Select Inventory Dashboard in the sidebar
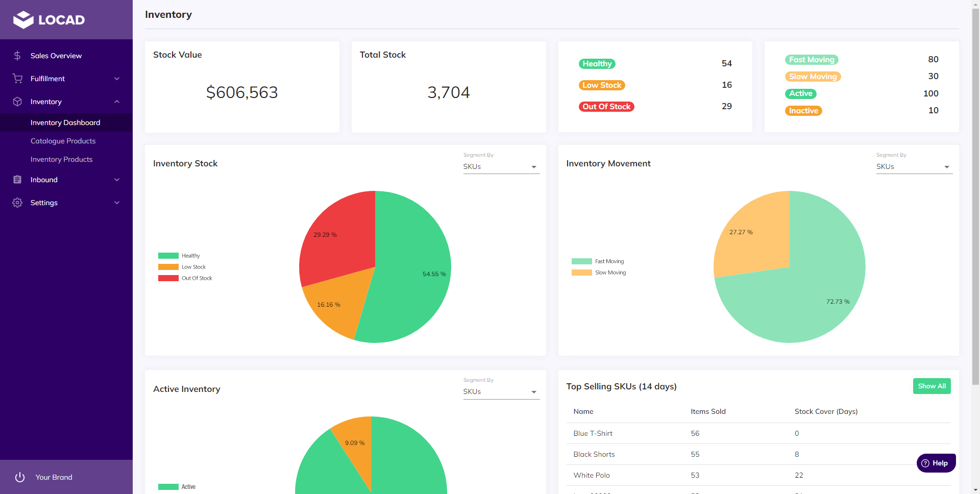This screenshot has width=980, height=494. click(65, 122)
